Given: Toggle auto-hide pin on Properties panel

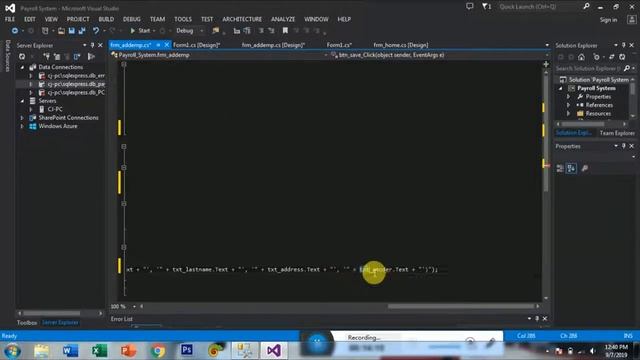Looking at the screenshot, I should 624,146.
